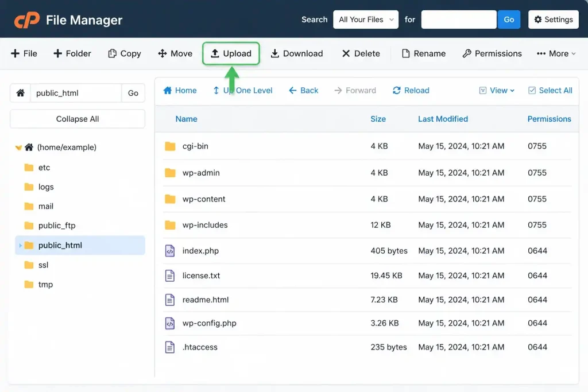This screenshot has height=392, width=588.
Task: Click the Delete X icon
Action: (x=346, y=53)
